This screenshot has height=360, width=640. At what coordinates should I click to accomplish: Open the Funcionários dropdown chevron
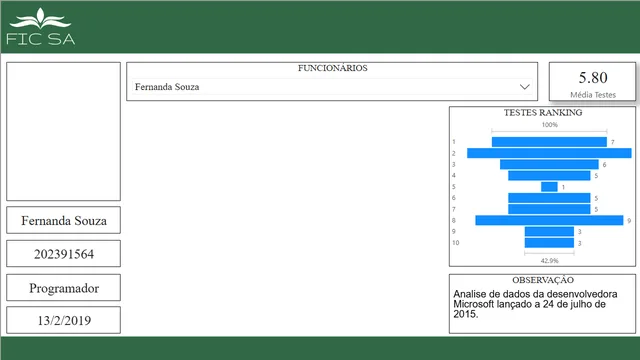(x=524, y=87)
